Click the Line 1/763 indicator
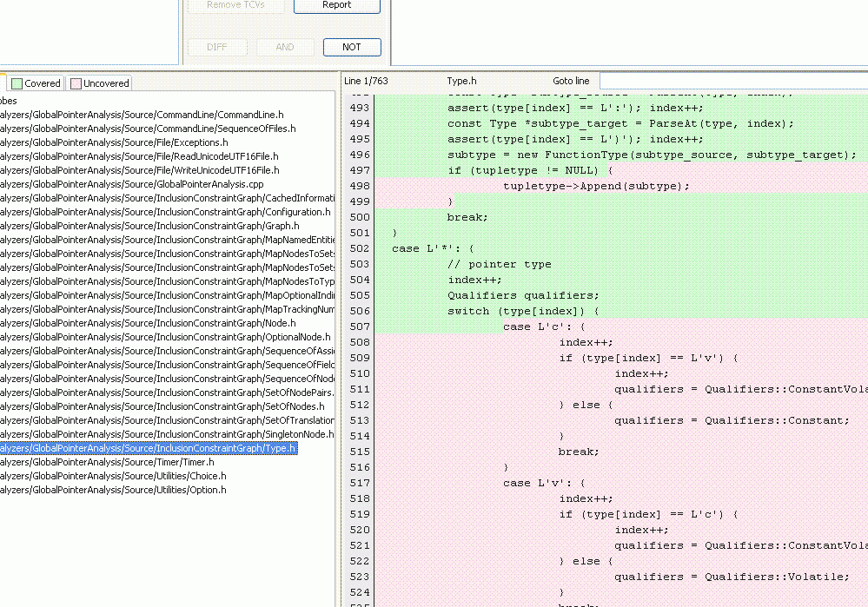The height and width of the screenshot is (607, 868). point(365,80)
